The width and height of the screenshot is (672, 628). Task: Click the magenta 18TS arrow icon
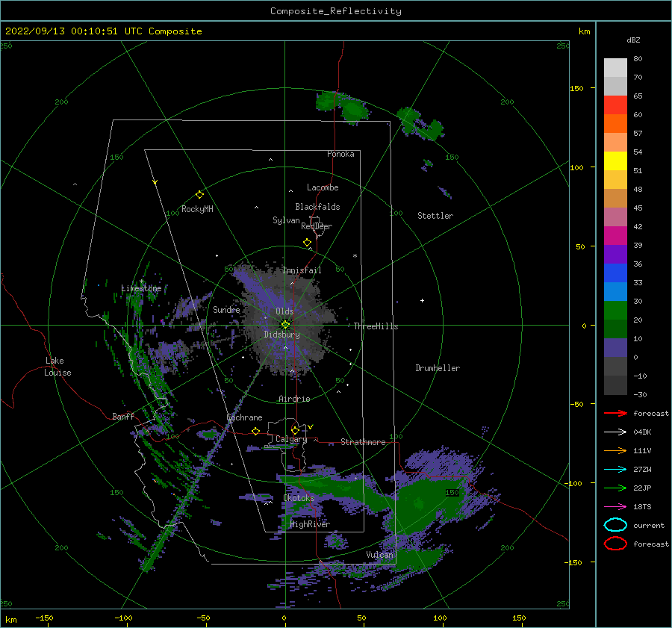pyautogui.click(x=615, y=507)
